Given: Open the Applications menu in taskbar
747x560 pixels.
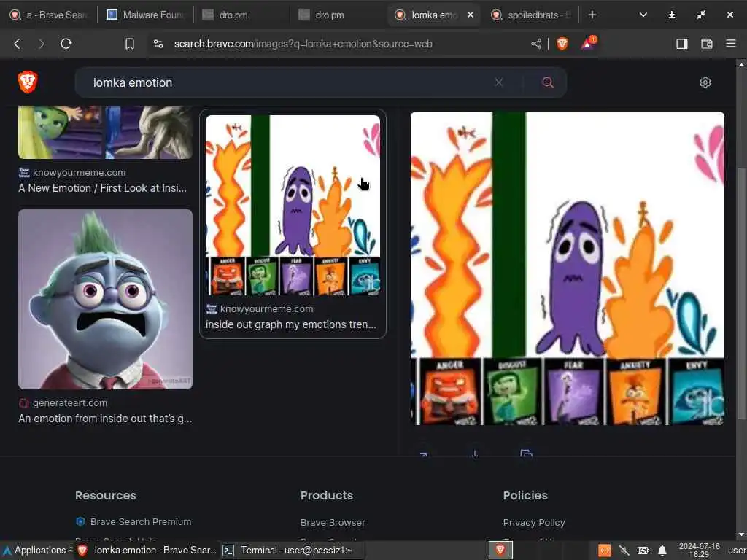Looking at the screenshot, I should 36,550.
